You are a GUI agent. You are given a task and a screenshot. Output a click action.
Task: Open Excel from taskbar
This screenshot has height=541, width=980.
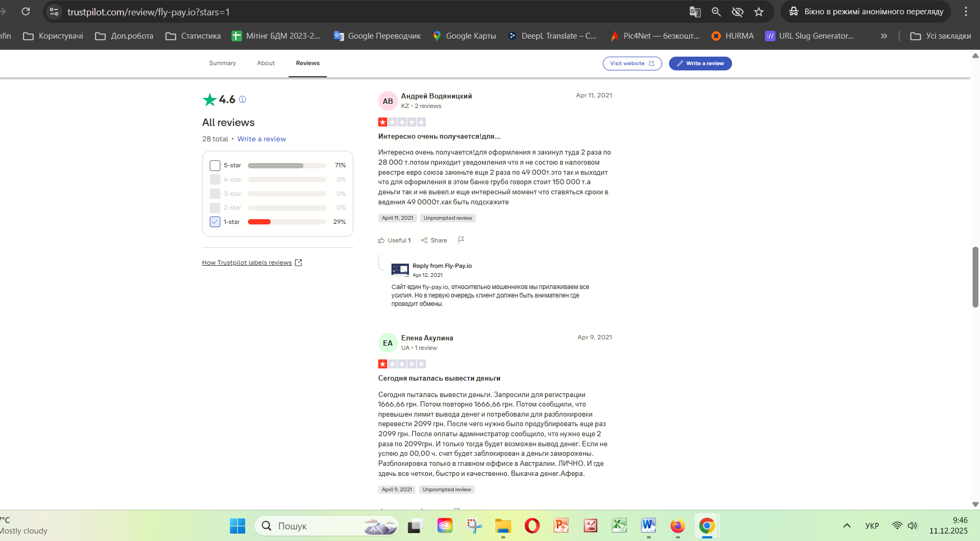click(x=619, y=526)
